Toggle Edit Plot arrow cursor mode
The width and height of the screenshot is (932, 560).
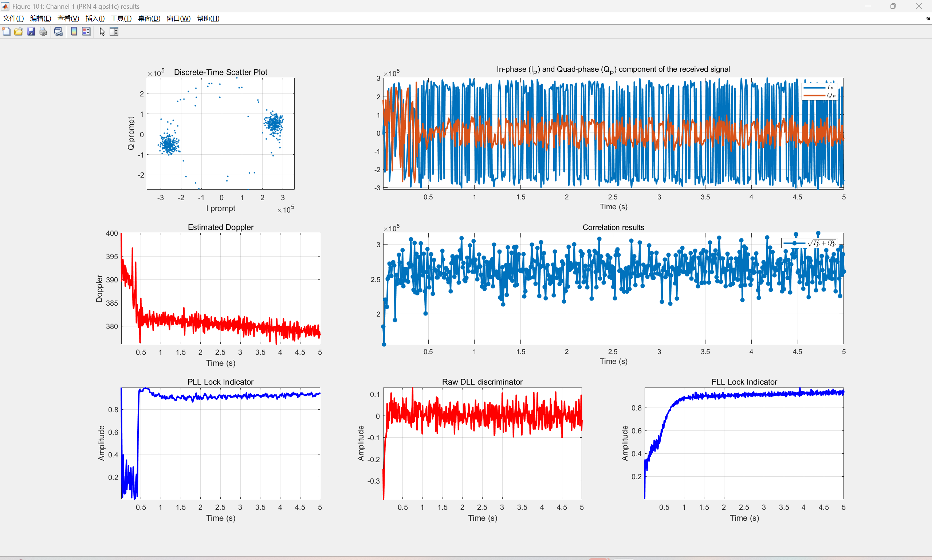pyautogui.click(x=102, y=32)
